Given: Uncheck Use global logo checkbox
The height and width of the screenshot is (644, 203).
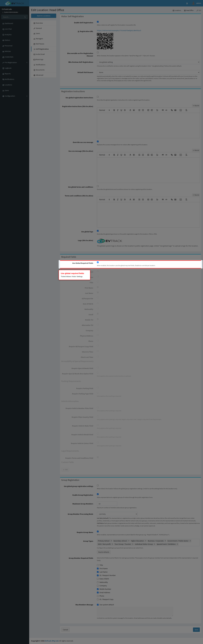Looking at the screenshot, I should click(98, 231).
